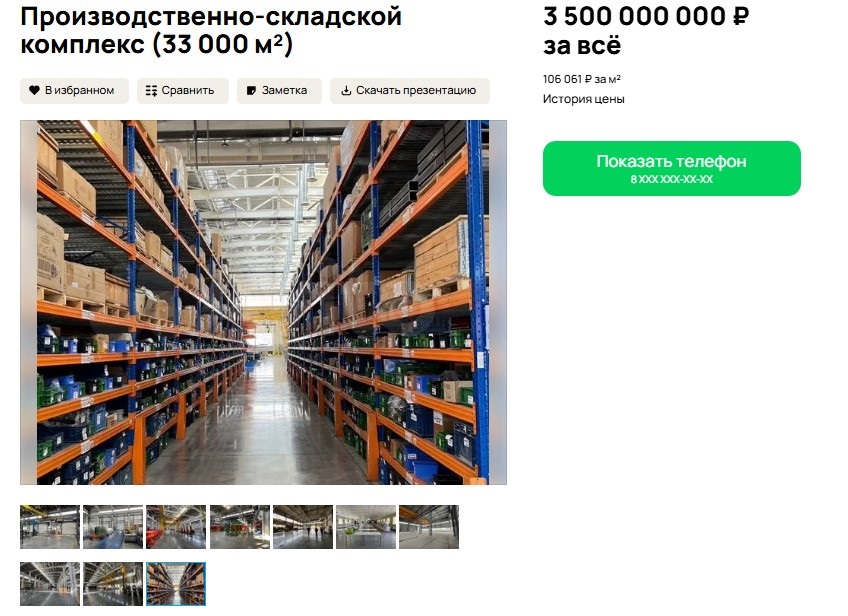Download presentation with Скачать презентацию
The width and height of the screenshot is (848, 616).
tap(410, 90)
